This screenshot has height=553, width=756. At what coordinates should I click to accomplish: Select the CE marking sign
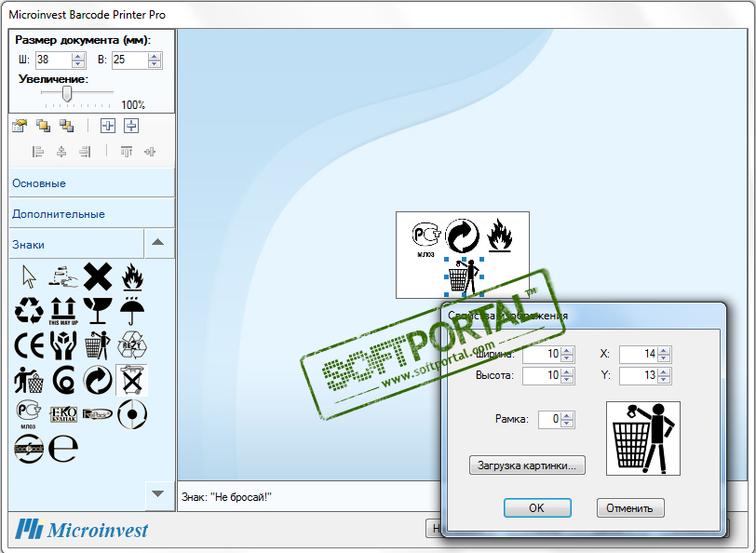tap(29, 345)
